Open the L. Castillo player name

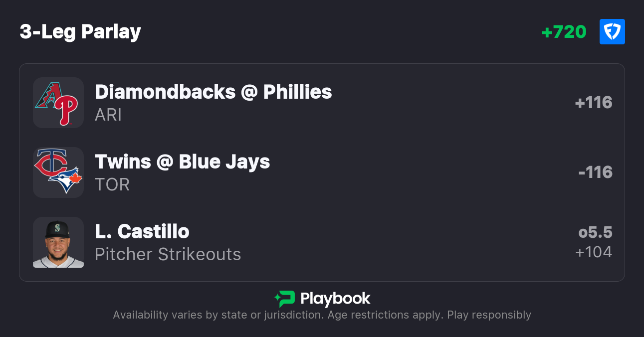142,231
